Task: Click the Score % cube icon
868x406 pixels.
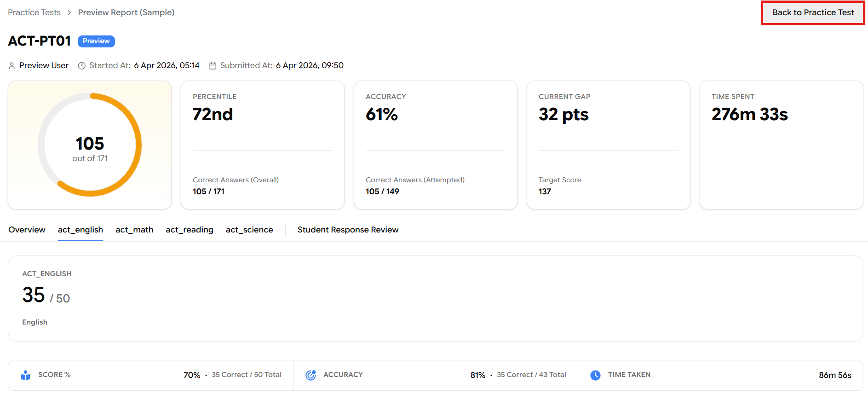Action: pos(26,375)
